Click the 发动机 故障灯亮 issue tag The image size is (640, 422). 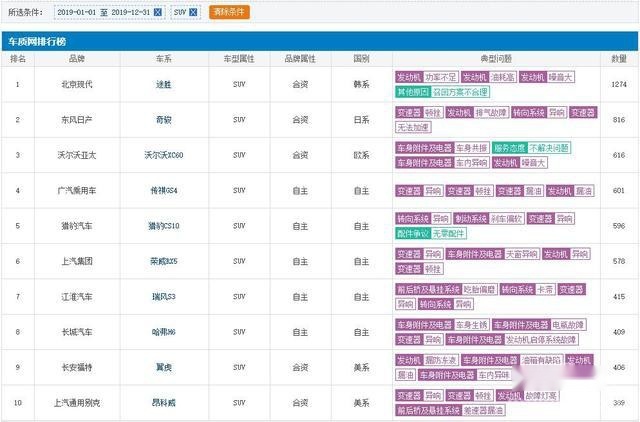[x=527, y=396]
